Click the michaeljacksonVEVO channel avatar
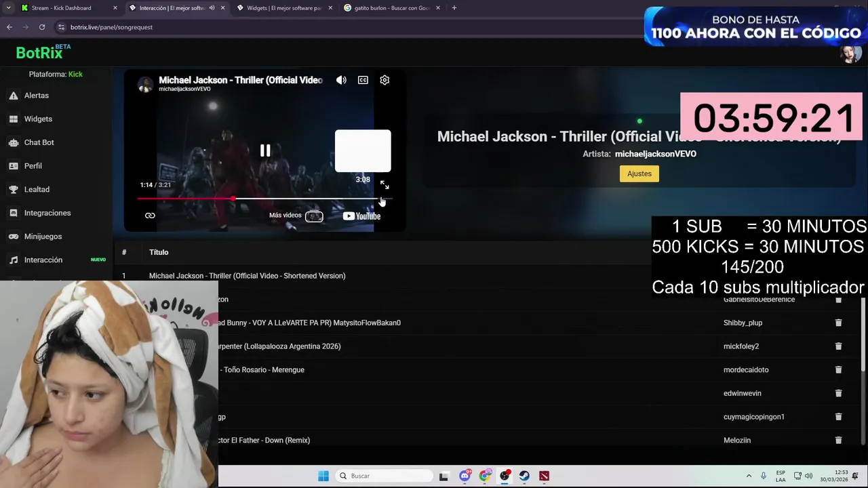The height and width of the screenshot is (488, 868). (145, 84)
